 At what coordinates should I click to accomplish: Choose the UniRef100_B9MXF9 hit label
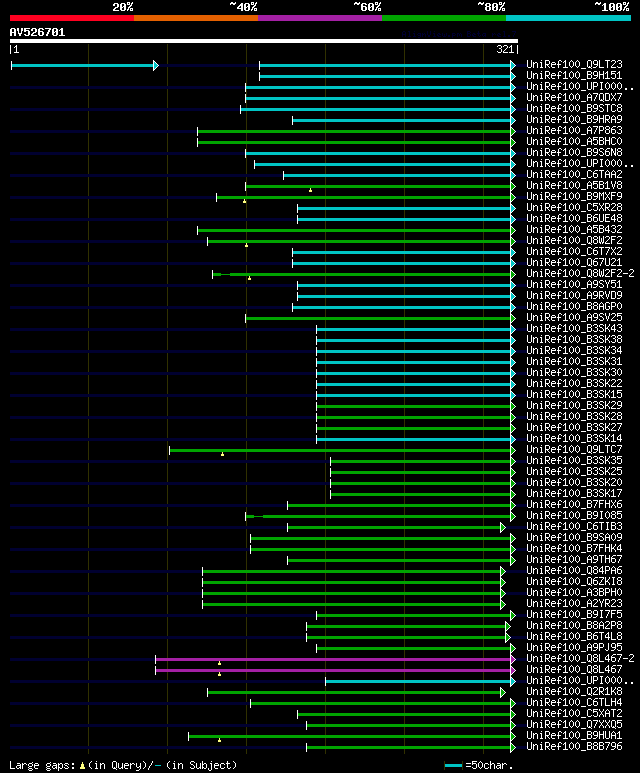click(574, 196)
